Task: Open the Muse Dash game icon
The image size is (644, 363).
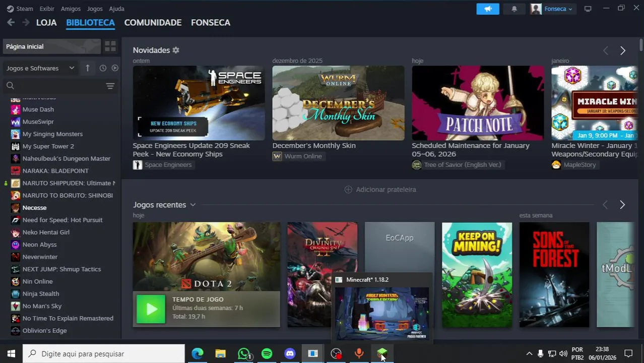Action: [x=16, y=109]
